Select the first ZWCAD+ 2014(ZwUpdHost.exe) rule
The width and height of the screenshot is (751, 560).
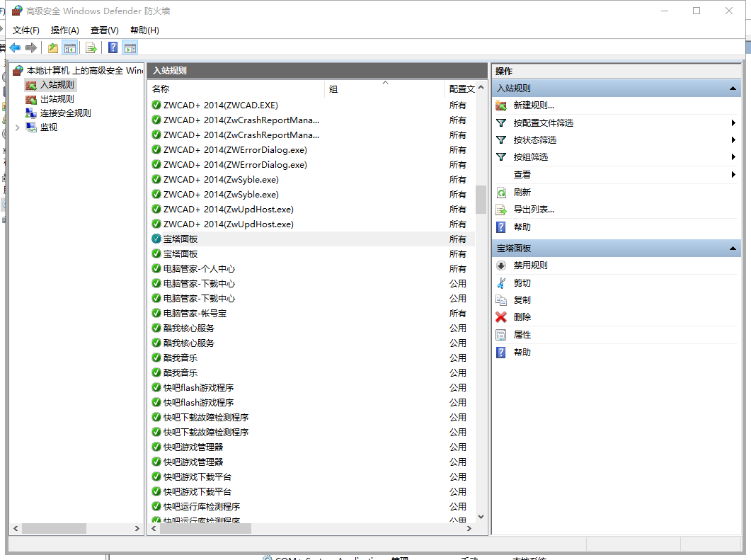pyautogui.click(x=312, y=210)
